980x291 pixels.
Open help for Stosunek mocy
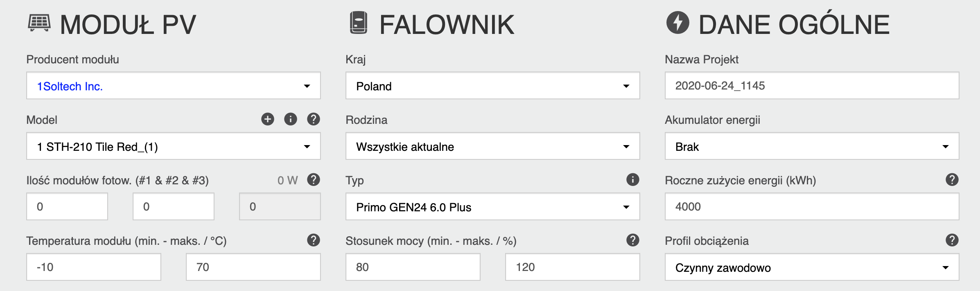pos(633,240)
